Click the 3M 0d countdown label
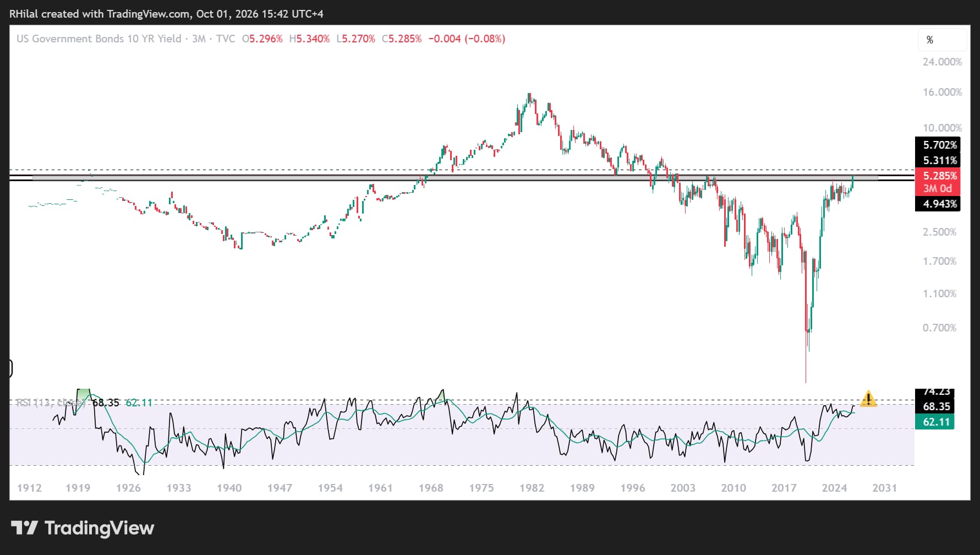The height and width of the screenshot is (555, 980). (x=938, y=188)
